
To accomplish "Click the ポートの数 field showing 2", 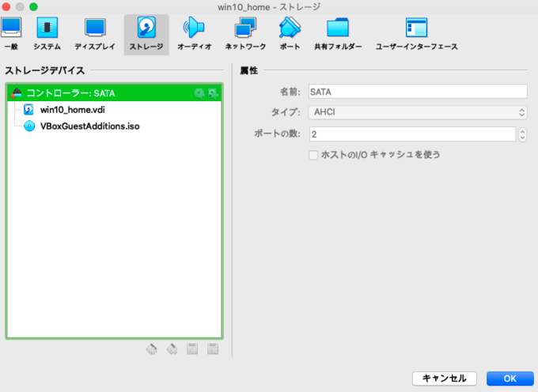I will pos(412,134).
